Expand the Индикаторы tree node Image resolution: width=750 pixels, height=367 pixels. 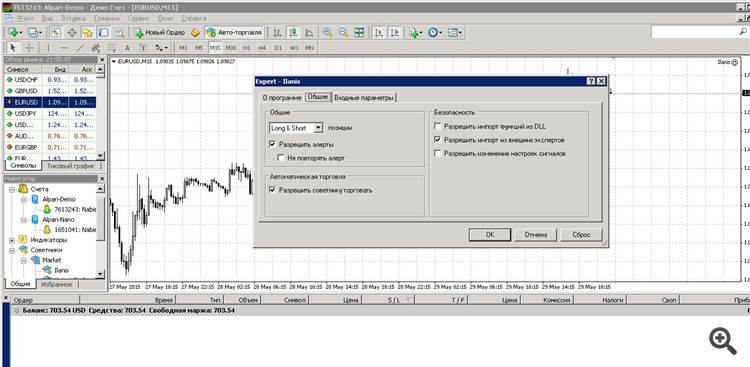[x=12, y=240]
